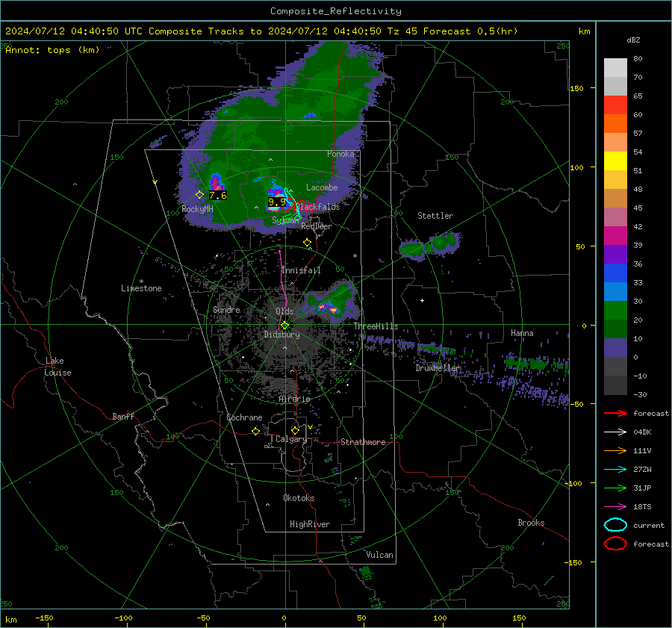This screenshot has height=628, width=672.
Task: Select the cyan 27ZW track arrow
Action: point(615,470)
